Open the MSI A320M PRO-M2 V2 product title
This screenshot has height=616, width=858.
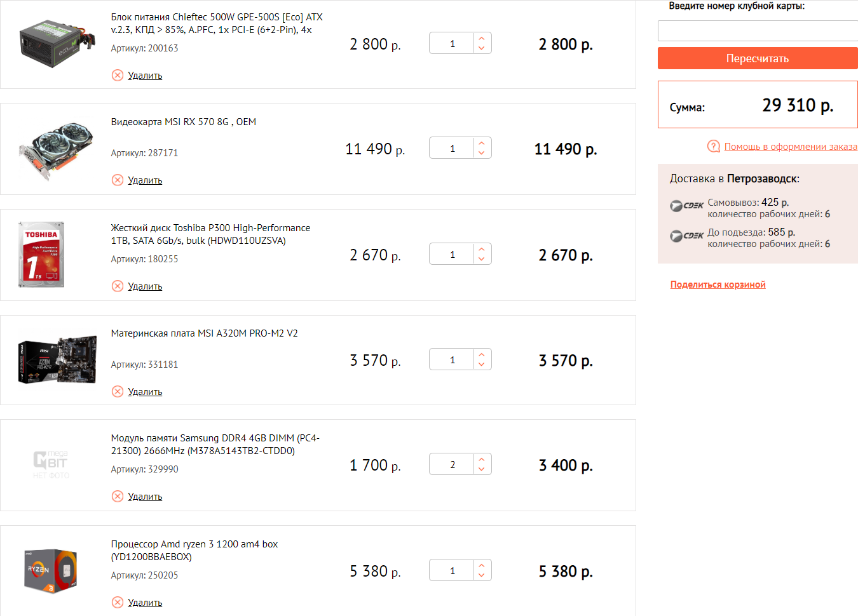coord(204,333)
